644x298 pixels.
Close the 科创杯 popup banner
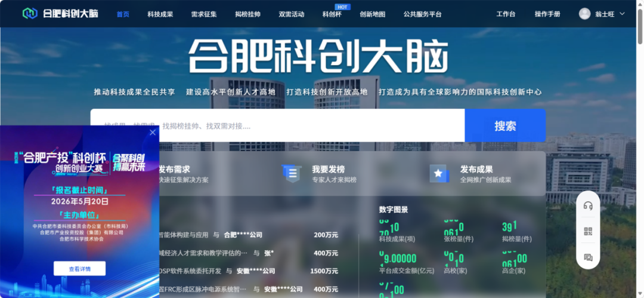[153, 133]
